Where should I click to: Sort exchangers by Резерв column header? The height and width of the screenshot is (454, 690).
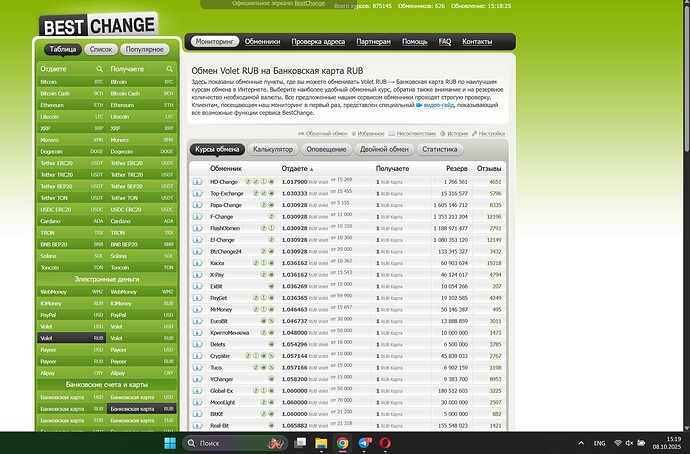457,169
